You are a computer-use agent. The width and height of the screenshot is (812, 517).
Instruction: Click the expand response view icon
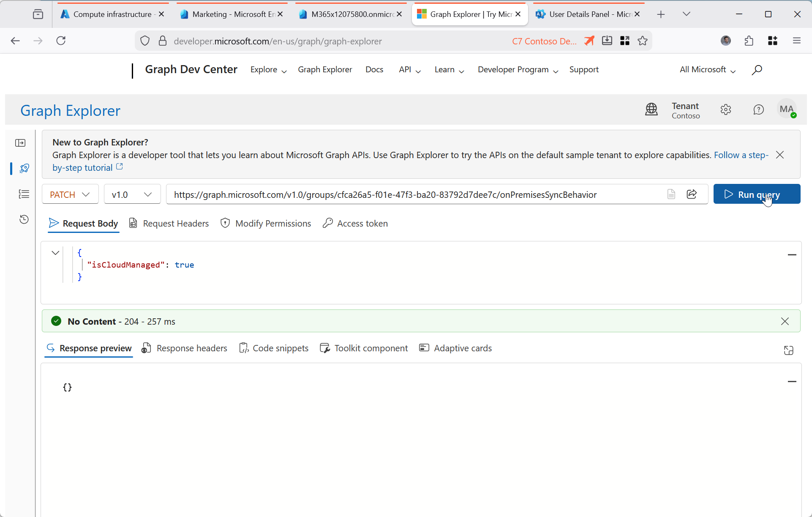[x=788, y=350]
